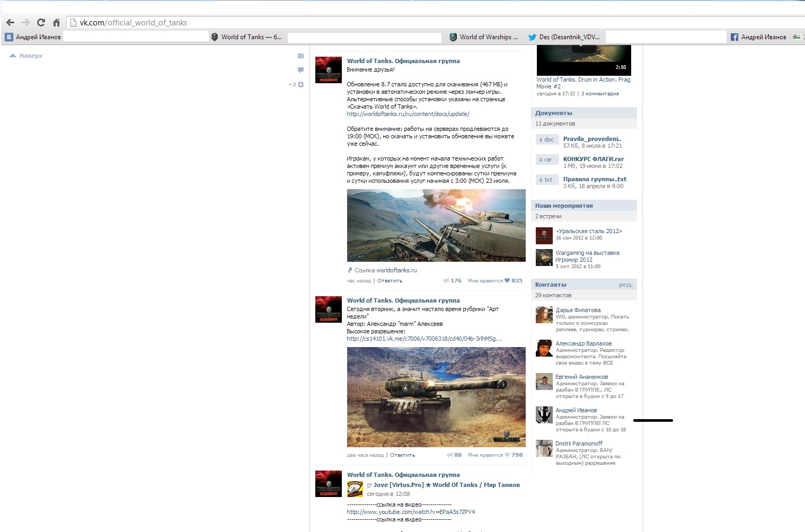
Task: Click the browser forward arrow
Action: pos(25,22)
